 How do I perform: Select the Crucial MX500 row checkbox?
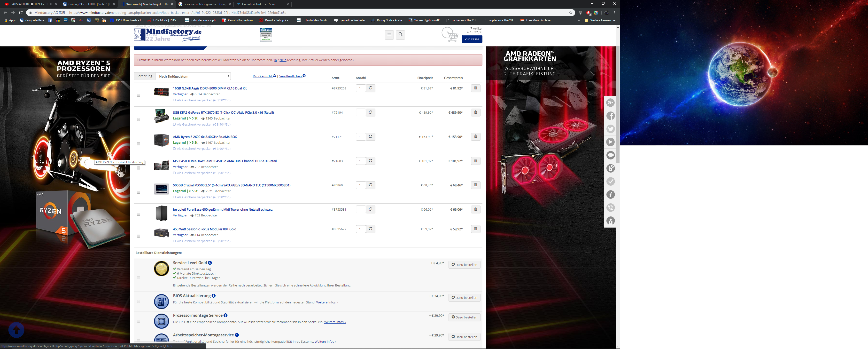(x=139, y=192)
